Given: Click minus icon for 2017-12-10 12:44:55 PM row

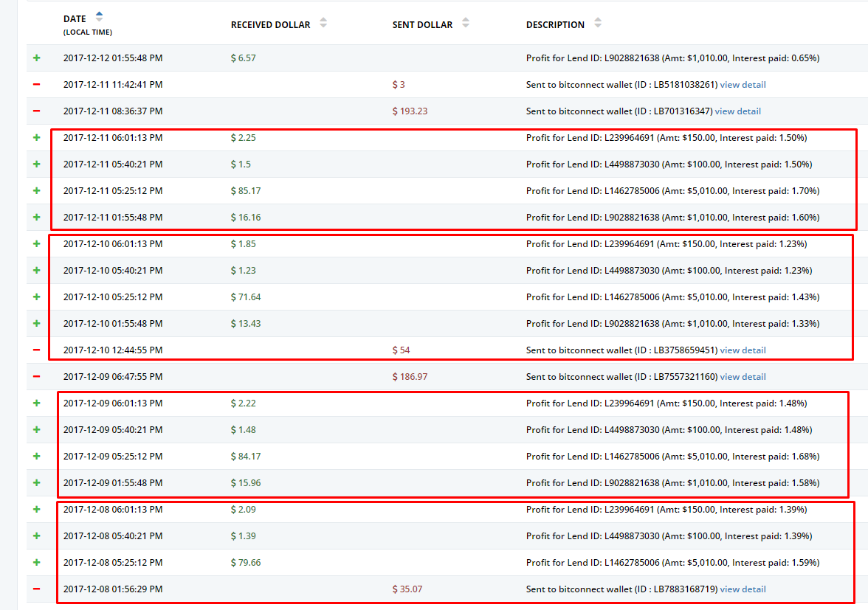Looking at the screenshot, I should (x=37, y=350).
